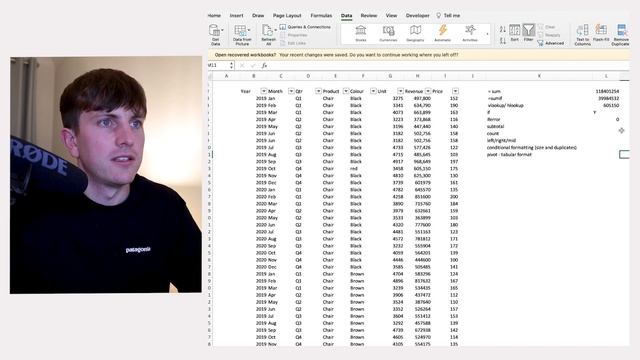Launch Text to Columns wizard
This screenshot has height=360, width=640.
[x=582, y=34]
